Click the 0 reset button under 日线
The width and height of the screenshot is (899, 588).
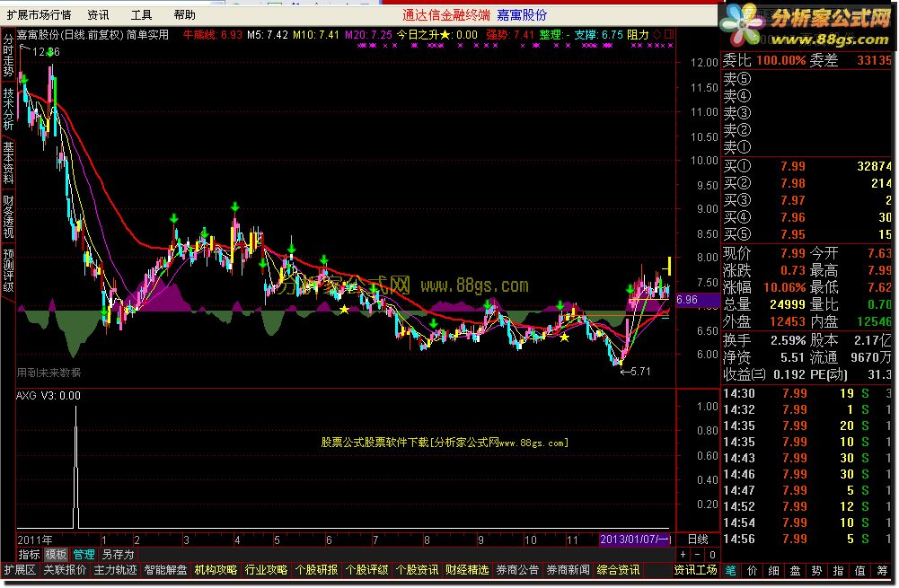[712, 554]
